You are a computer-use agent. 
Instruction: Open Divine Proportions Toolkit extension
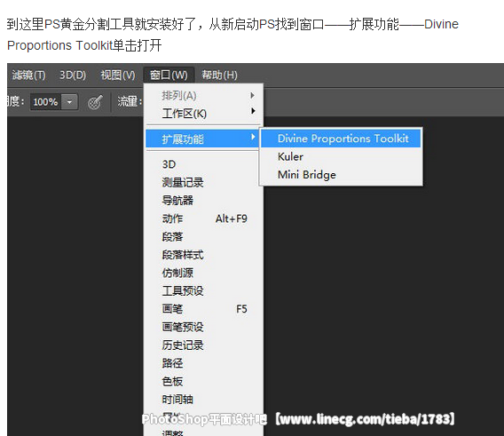[x=341, y=139]
